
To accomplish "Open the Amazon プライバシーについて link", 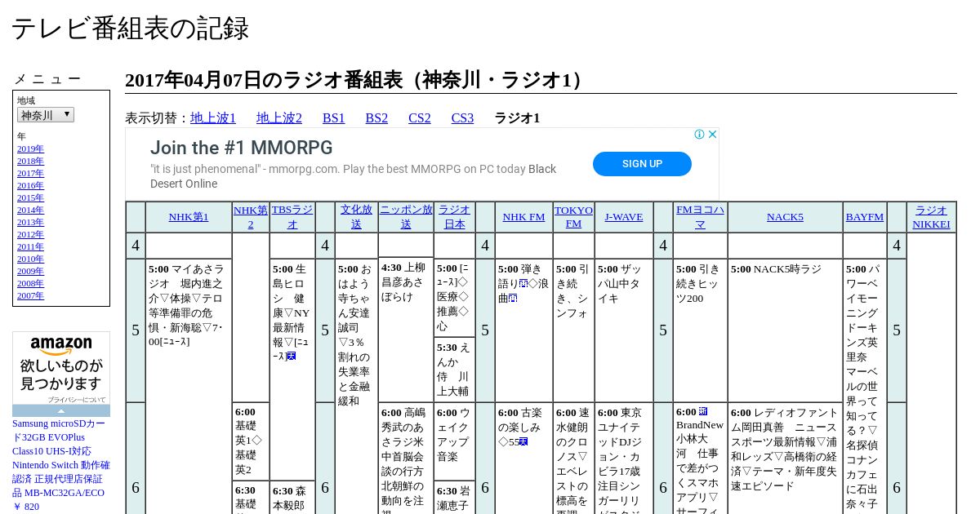I will click(76, 400).
